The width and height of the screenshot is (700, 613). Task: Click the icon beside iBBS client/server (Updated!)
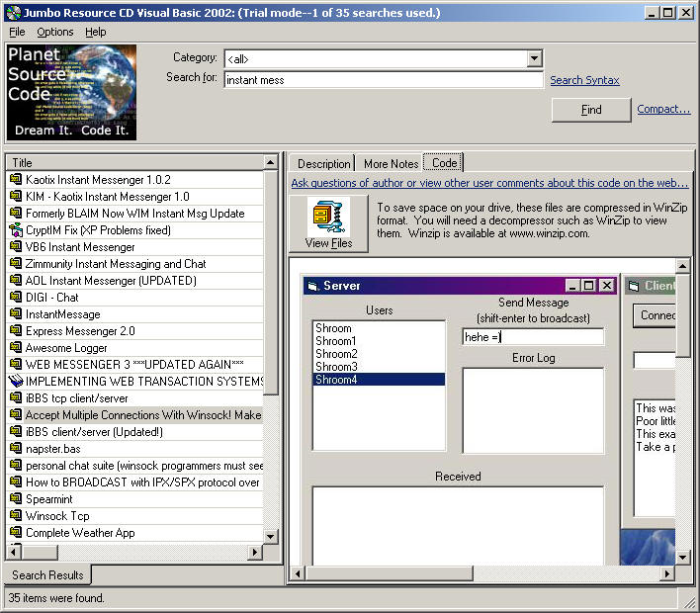pyautogui.click(x=16, y=432)
